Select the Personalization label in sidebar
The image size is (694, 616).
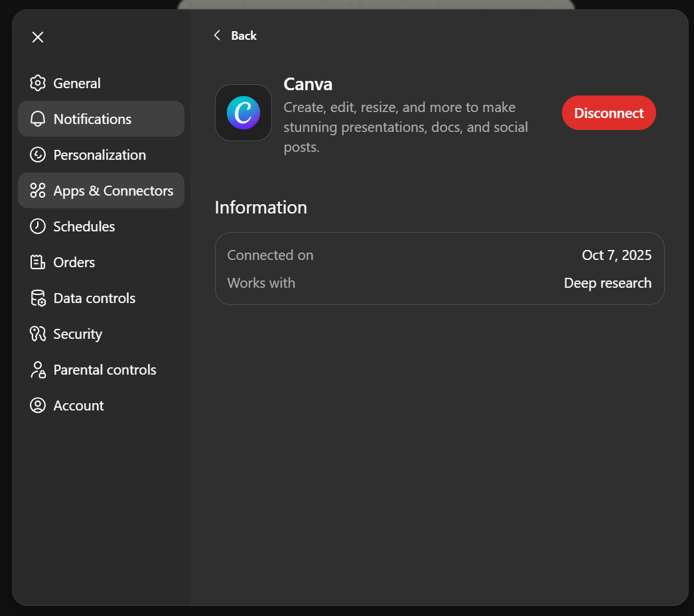100,154
